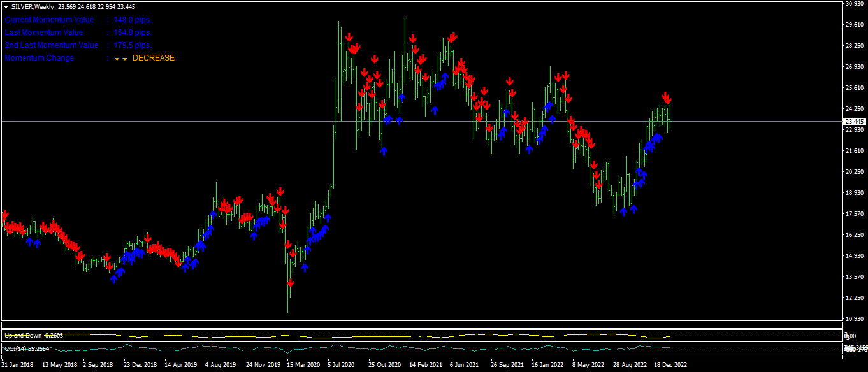Screen dimensions: 868x372
Task: Click the '16 Jan 2022' date label
Action: tap(548, 365)
